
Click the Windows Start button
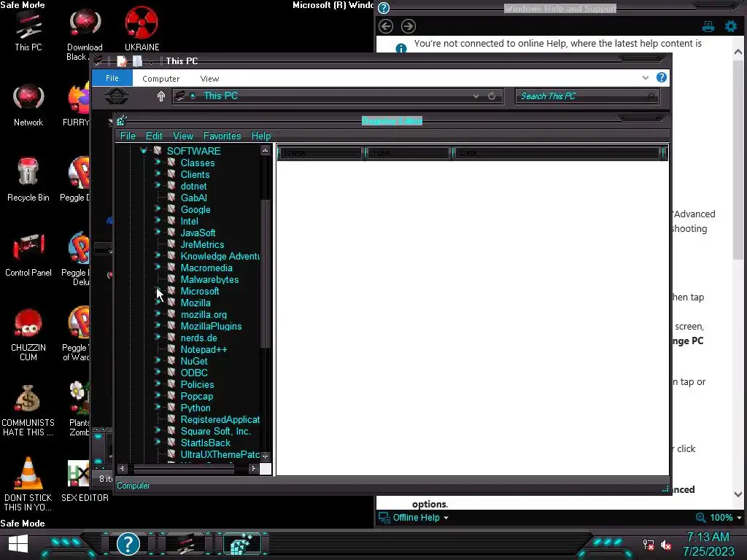(18, 544)
